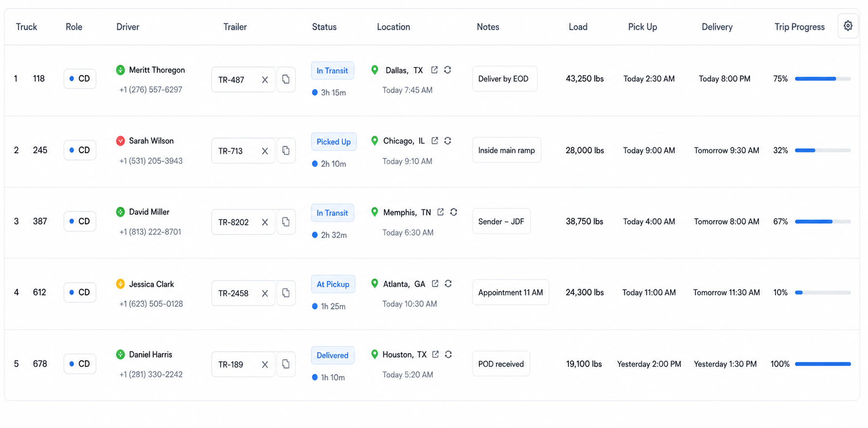Open Dallas, TX location in external link
Viewport: 868px width, 428px height.
(x=434, y=70)
